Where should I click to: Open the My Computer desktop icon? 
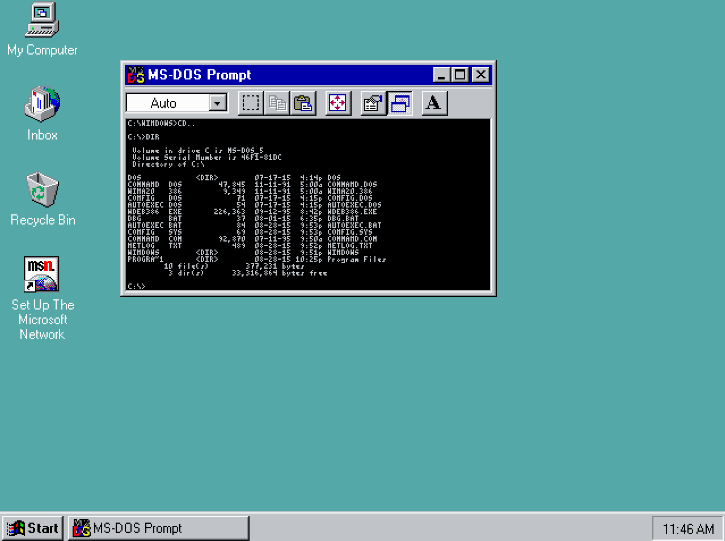coord(42,29)
